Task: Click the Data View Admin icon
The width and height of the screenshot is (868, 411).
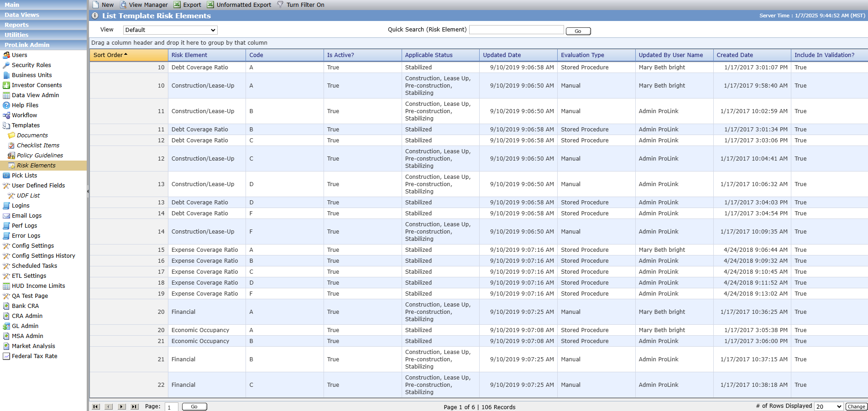Action: 6,95
